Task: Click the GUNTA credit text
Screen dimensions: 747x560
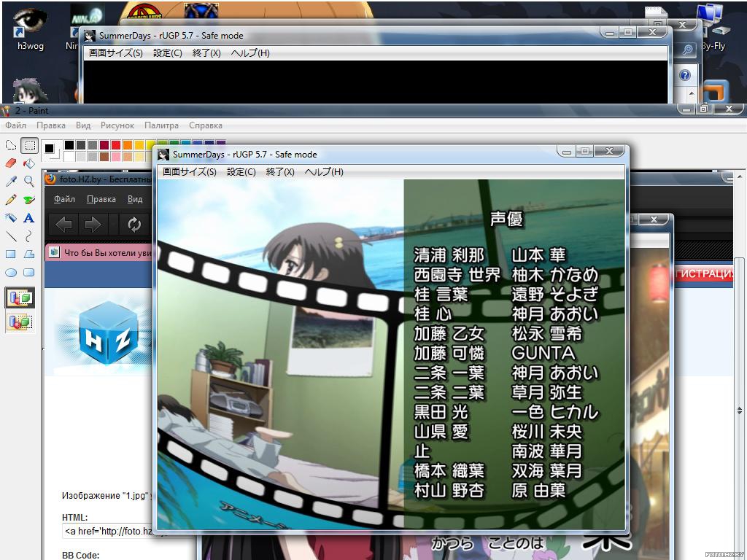Action: 543,353
